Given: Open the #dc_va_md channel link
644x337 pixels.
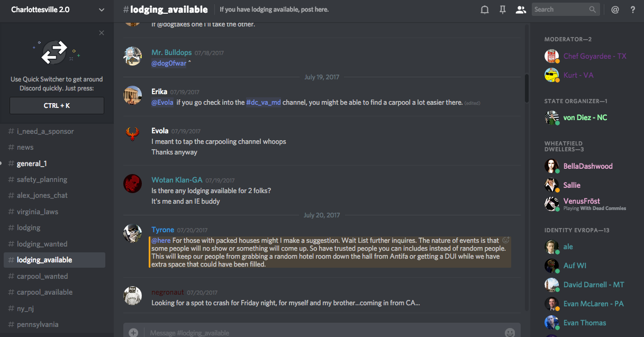Looking at the screenshot, I should pos(263,102).
